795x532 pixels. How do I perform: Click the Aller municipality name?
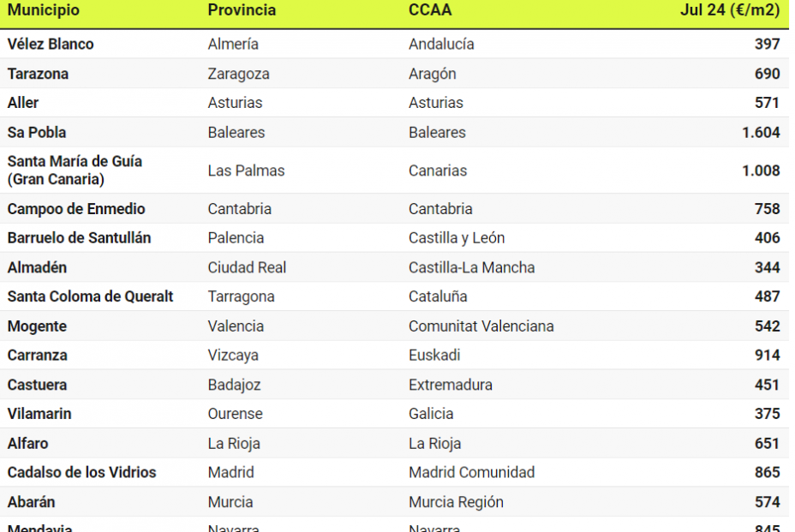(23, 103)
